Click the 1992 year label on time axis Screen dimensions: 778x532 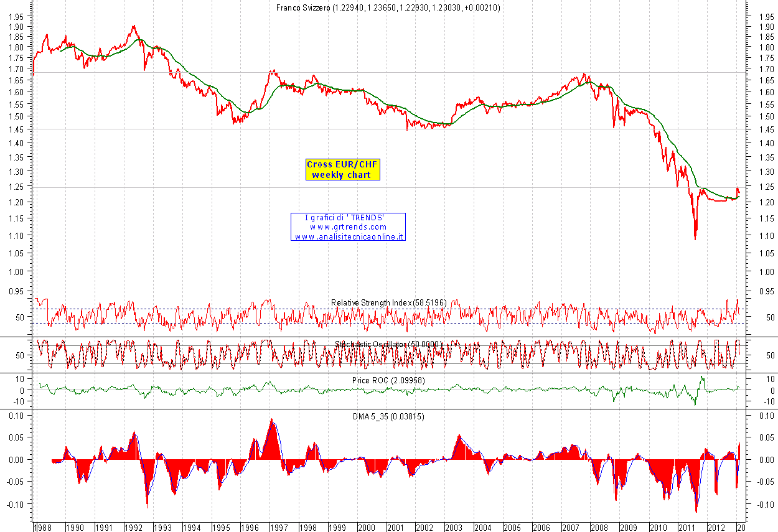pos(134,527)
